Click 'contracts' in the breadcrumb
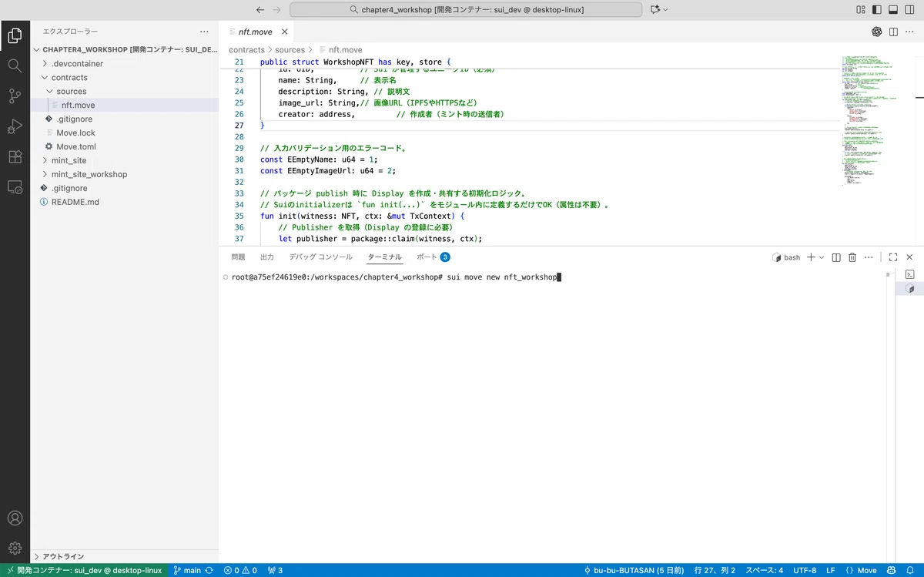The image size is (924, 577). pyautogui.click(x=246, y=50)
